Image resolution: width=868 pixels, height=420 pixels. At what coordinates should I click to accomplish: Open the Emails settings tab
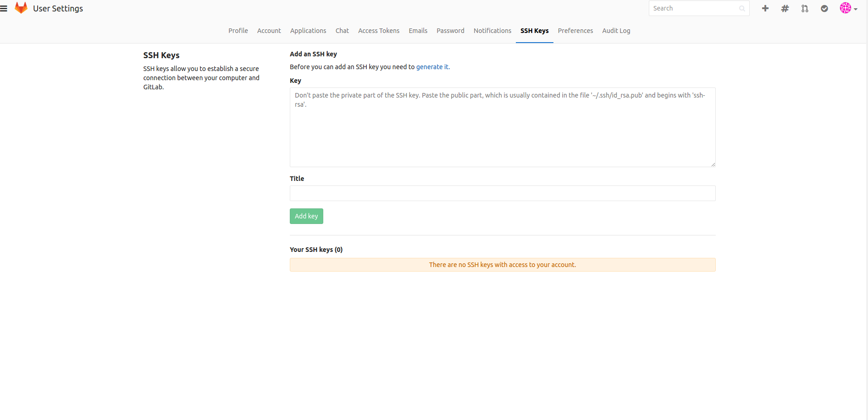(x=418, y=31)
